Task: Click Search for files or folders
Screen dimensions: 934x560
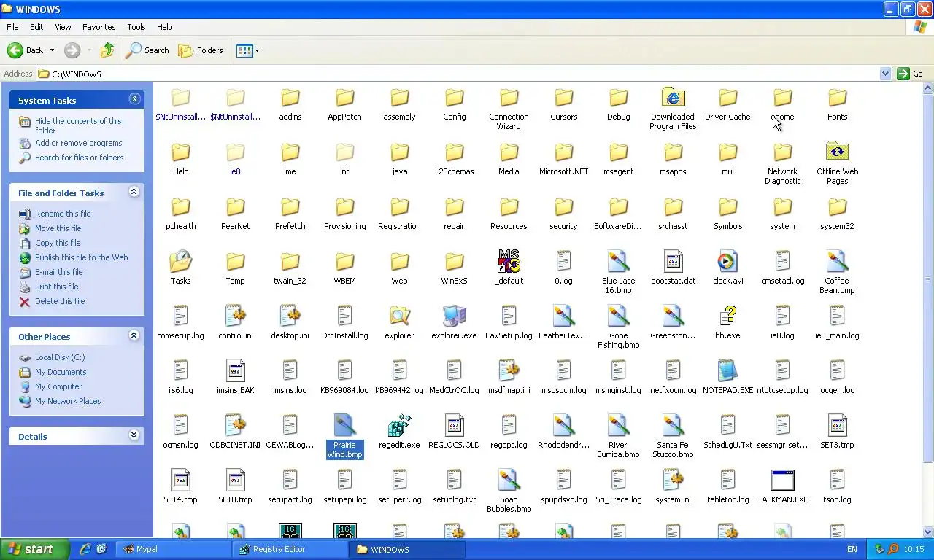Action: [79, 157]
